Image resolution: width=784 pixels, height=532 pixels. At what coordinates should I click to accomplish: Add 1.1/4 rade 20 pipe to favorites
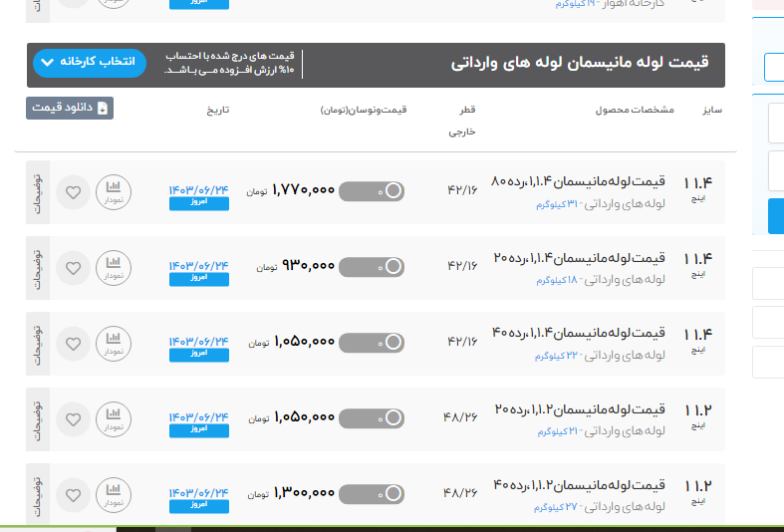[x=73, y=268]
